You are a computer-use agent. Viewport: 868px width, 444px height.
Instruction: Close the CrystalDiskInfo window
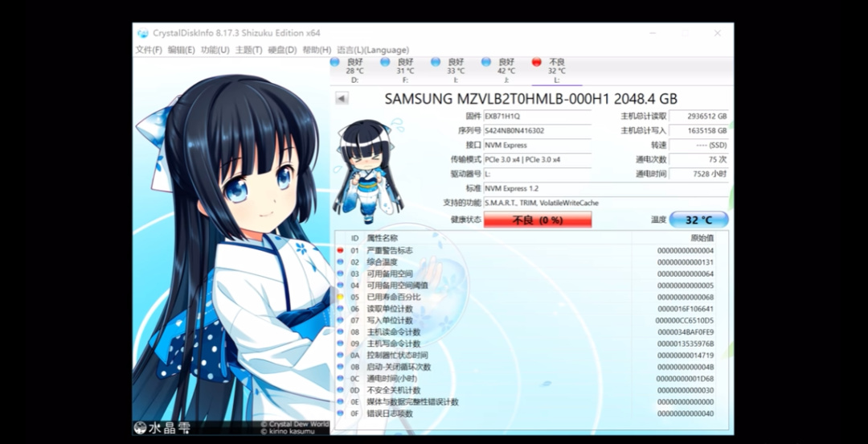point(718,33)
